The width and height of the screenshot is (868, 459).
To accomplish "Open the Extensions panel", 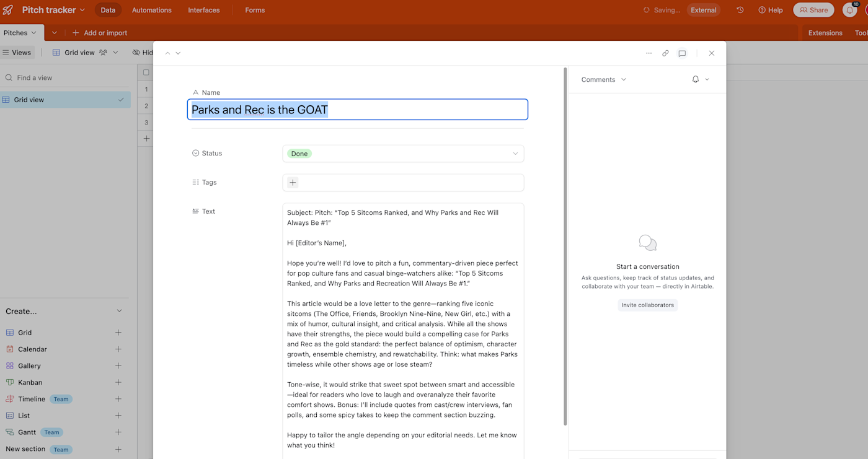I will (825, 33).
